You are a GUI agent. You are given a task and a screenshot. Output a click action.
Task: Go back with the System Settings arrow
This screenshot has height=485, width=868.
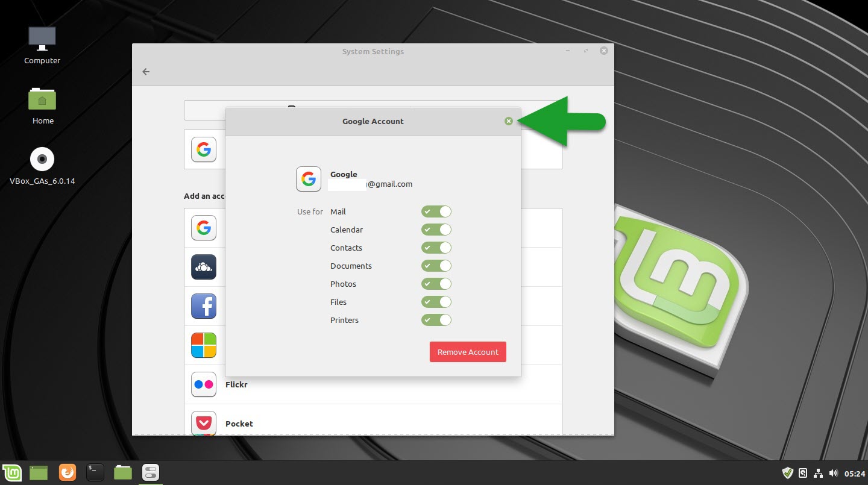[x=146, y=72]
